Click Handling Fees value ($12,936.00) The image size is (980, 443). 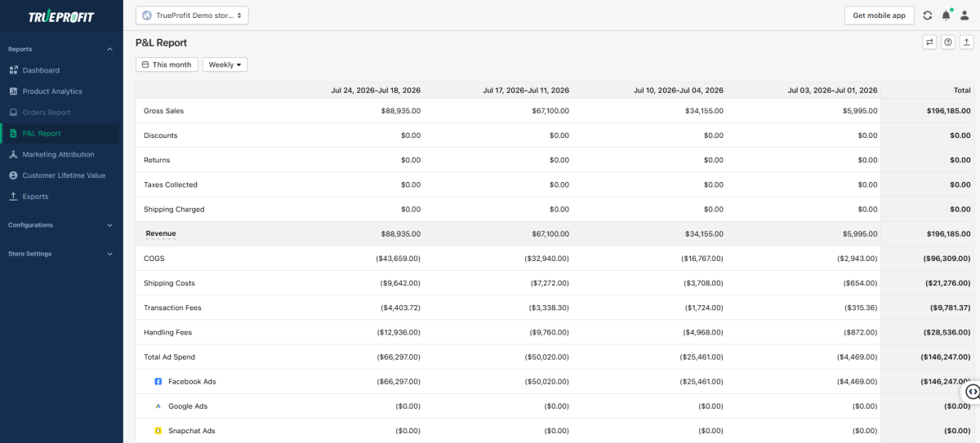tap(399, 332)
